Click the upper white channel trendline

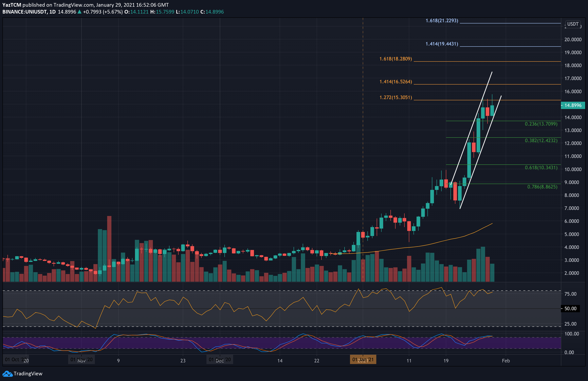coord(471,128)
